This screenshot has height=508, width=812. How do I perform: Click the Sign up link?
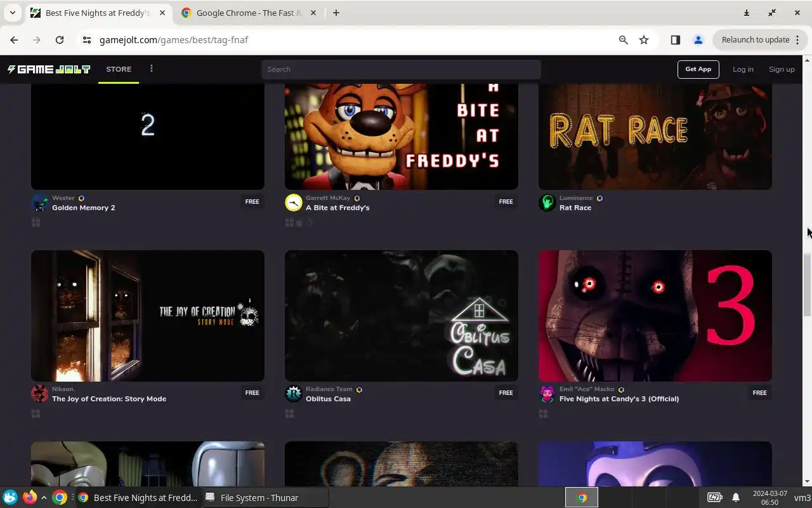(782, 69)
